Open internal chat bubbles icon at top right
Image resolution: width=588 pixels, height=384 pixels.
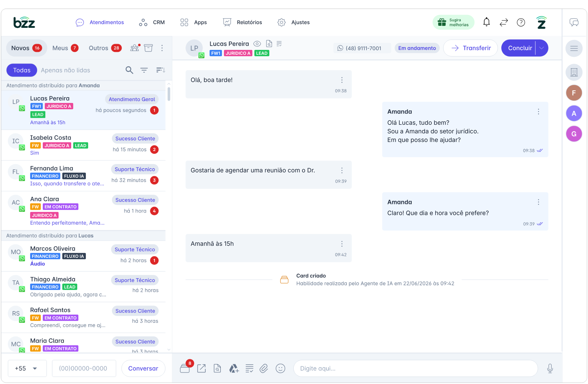click(574, 22)
